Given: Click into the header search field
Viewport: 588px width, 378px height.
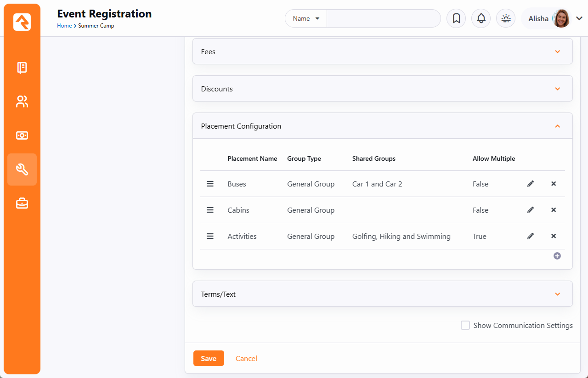Looking at the screenshot, I should [x=383, y=18].
